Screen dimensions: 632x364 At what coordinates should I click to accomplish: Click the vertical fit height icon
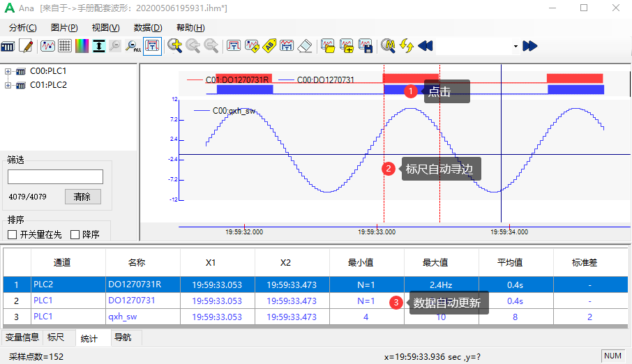[99, 46]
